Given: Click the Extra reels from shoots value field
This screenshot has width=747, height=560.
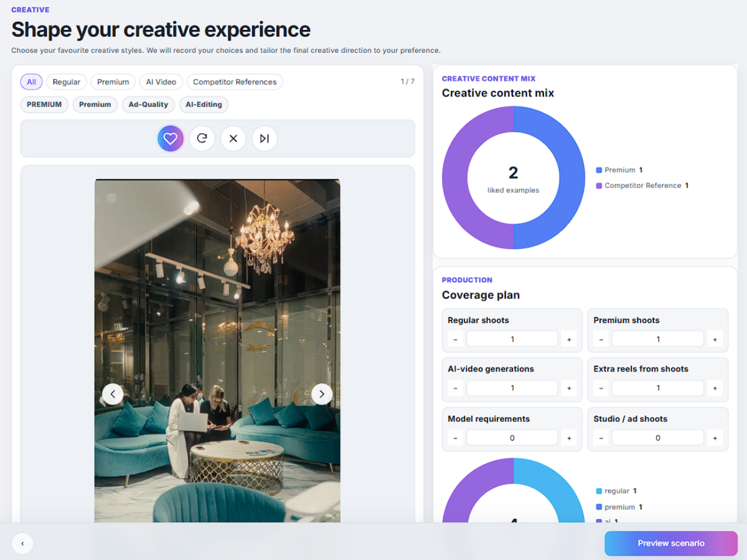Looking at the screenshot, I should point(658,388).
